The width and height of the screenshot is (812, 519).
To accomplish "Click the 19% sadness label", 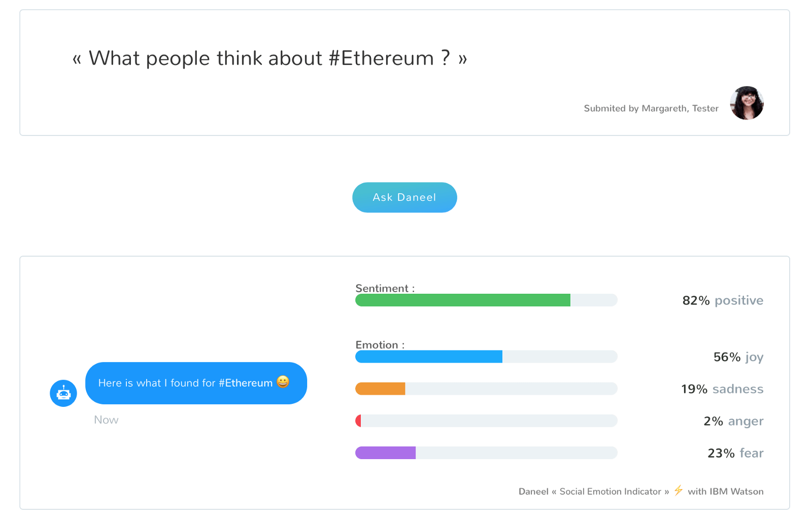I will (722, 389).
